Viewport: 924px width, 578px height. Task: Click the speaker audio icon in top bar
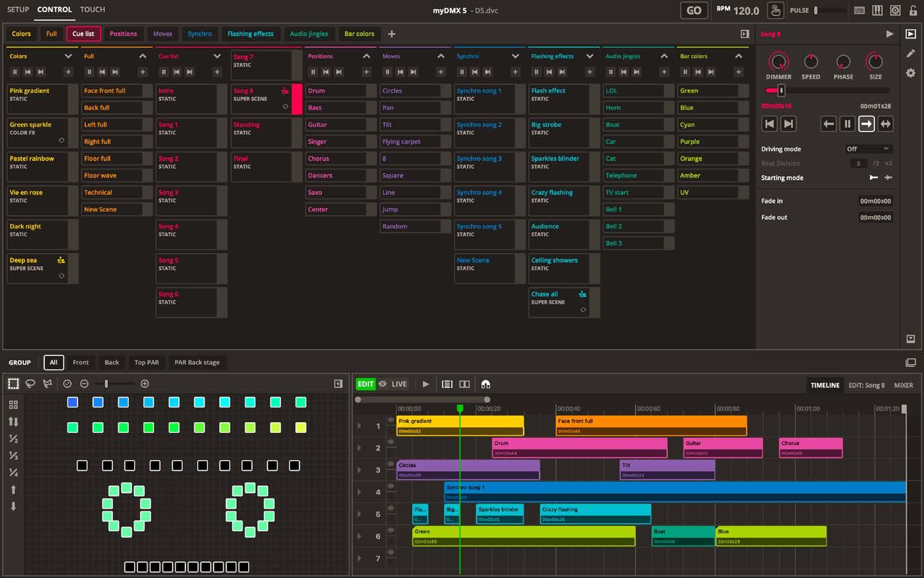(895, 10)
